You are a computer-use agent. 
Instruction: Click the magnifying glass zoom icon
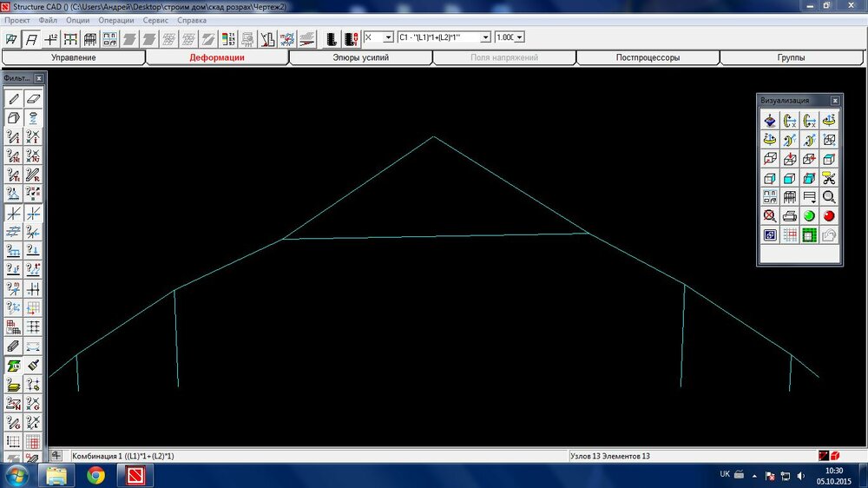click(x=829, y=197)
